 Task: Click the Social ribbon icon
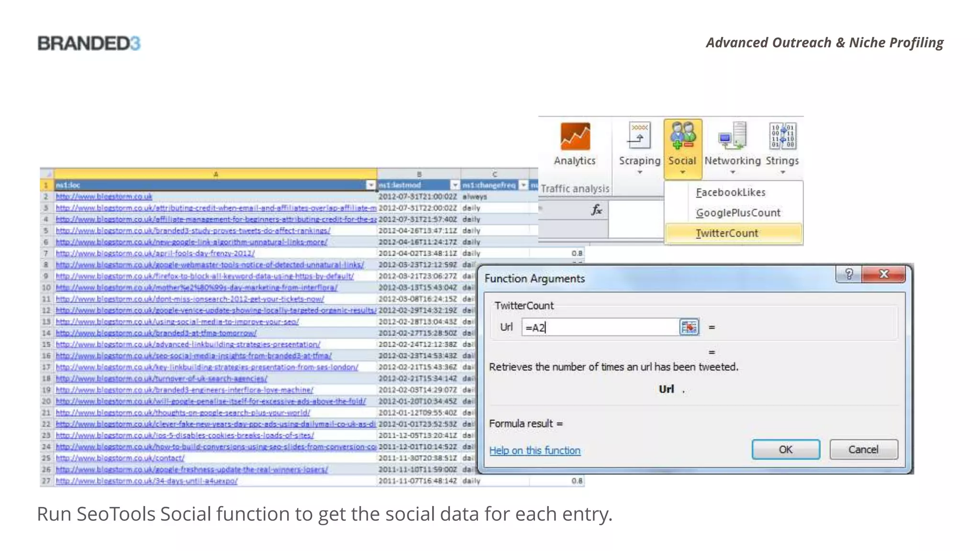tap(683, 135)
